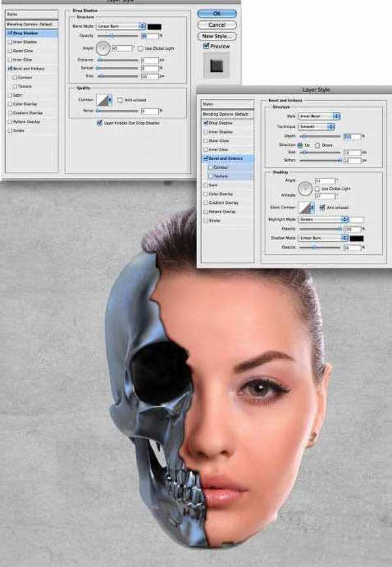Viewport: 392px width, 567px height.
Task: Select Bevel and Emboss in front dialog list
Action: click(224, 158)
